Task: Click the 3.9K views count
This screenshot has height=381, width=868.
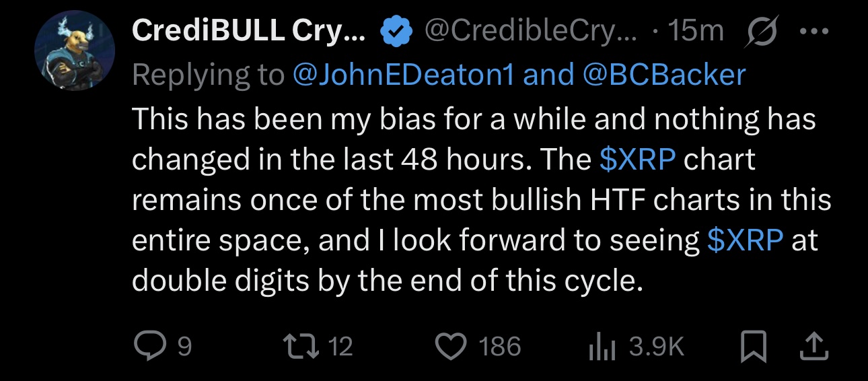Action: [657, 346]
